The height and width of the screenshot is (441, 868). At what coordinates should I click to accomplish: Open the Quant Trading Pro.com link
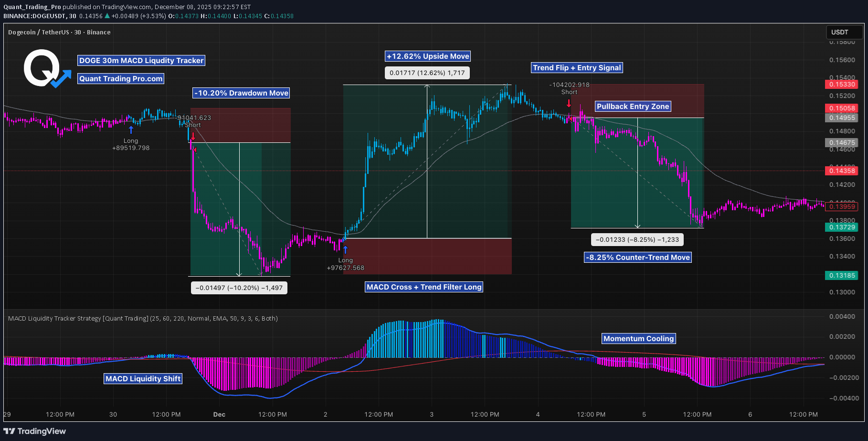pyautogui.click(x=120, y=78)
